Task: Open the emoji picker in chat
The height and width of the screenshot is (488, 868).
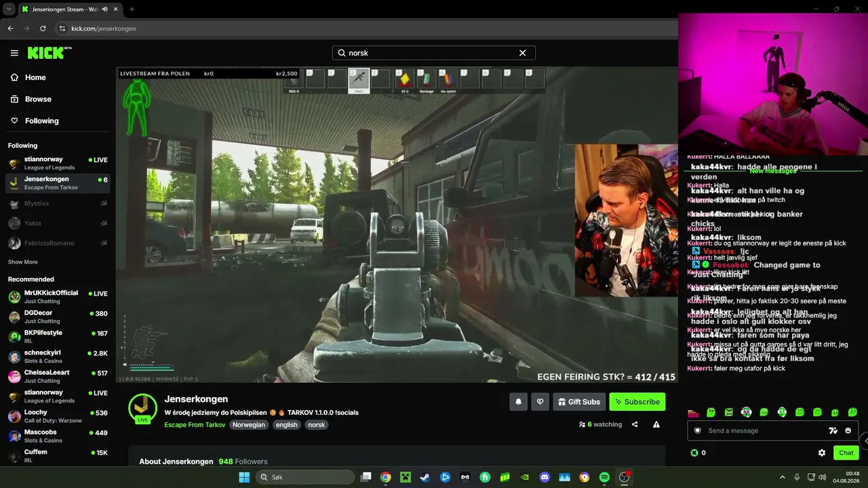Action: point(848,430)
